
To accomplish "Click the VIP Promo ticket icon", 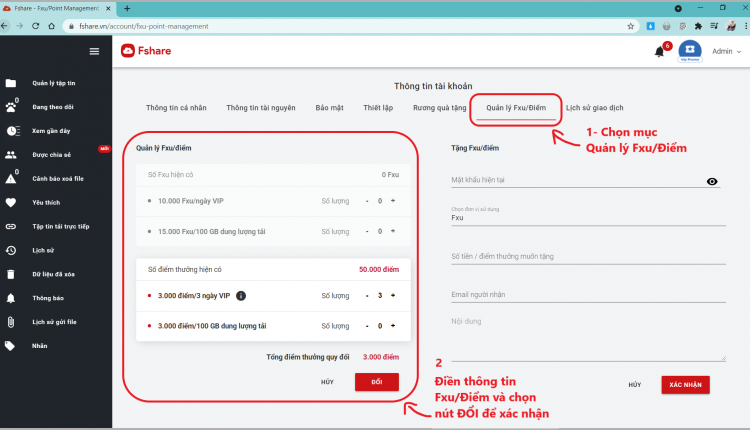I will coord(690,51).
